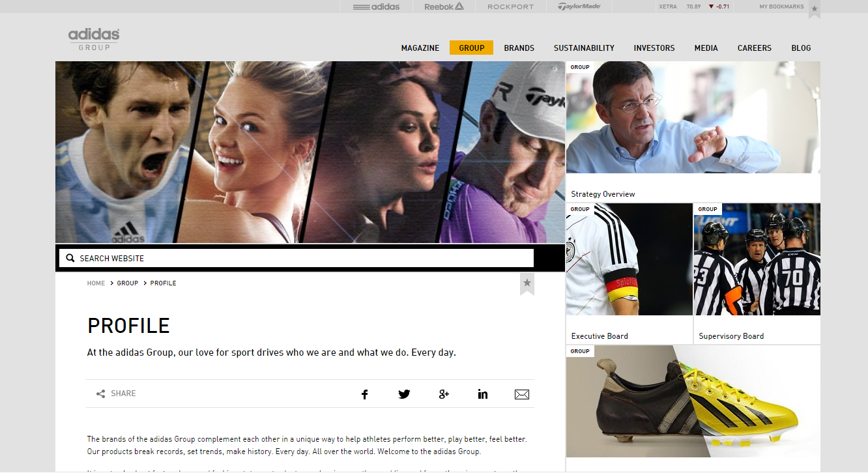
Task: Open the Strategy Overview tile
Action: click(693, 132)
